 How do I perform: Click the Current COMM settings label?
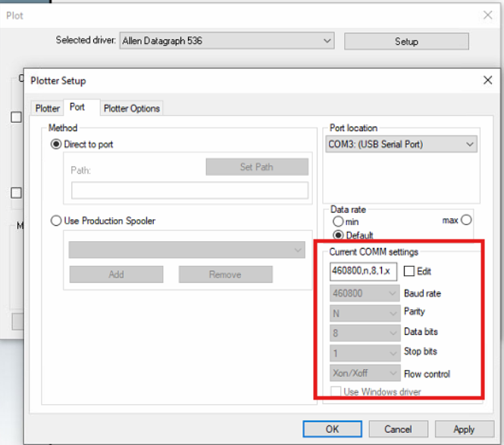point(374,252)
